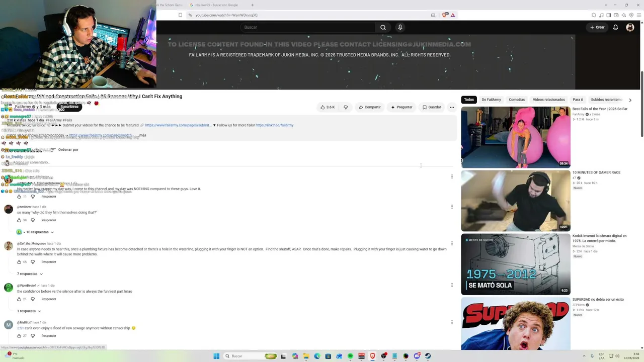The image size is (644, 362).
Task: Open options menu for @Mytlittz7 comment
Action: [452, 322]
